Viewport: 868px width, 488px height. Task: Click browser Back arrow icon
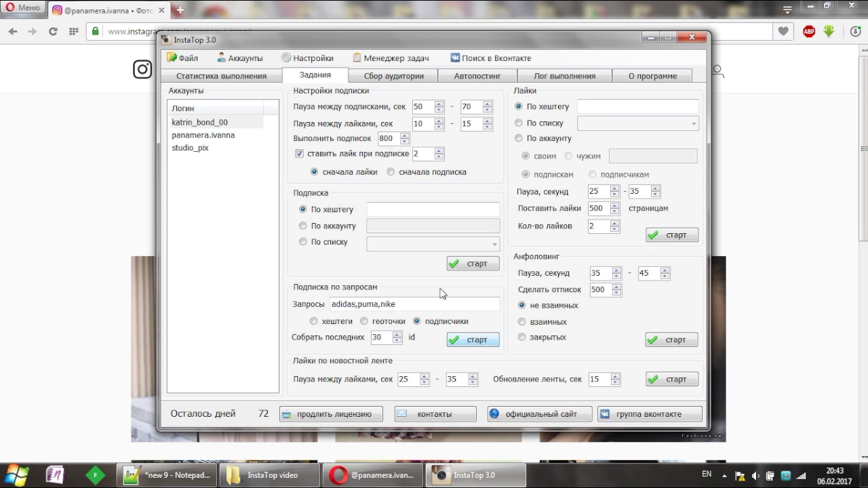(13, 31)
